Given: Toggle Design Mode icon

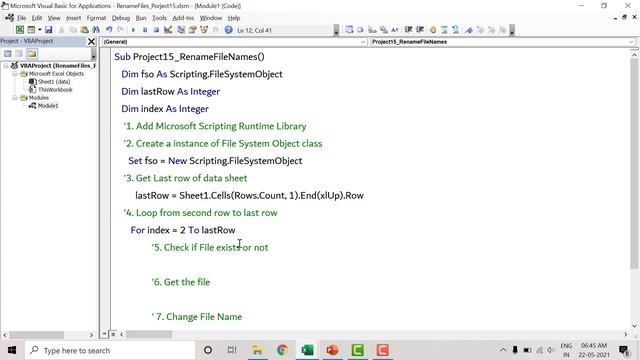Looking at the screenshot, I should tap(168, 30).
